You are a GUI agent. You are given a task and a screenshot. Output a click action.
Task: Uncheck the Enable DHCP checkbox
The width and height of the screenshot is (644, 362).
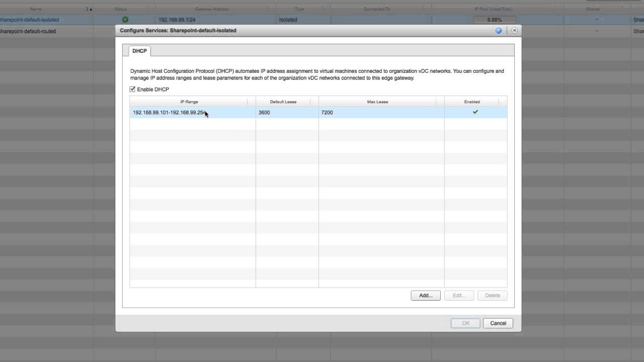pos(132,89)
